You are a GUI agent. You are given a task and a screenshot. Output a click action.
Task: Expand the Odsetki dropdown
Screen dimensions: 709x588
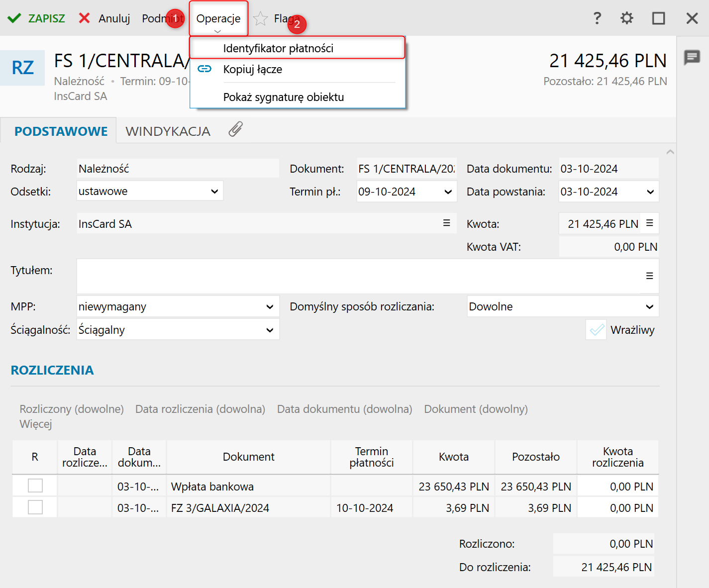pos(214,192)
